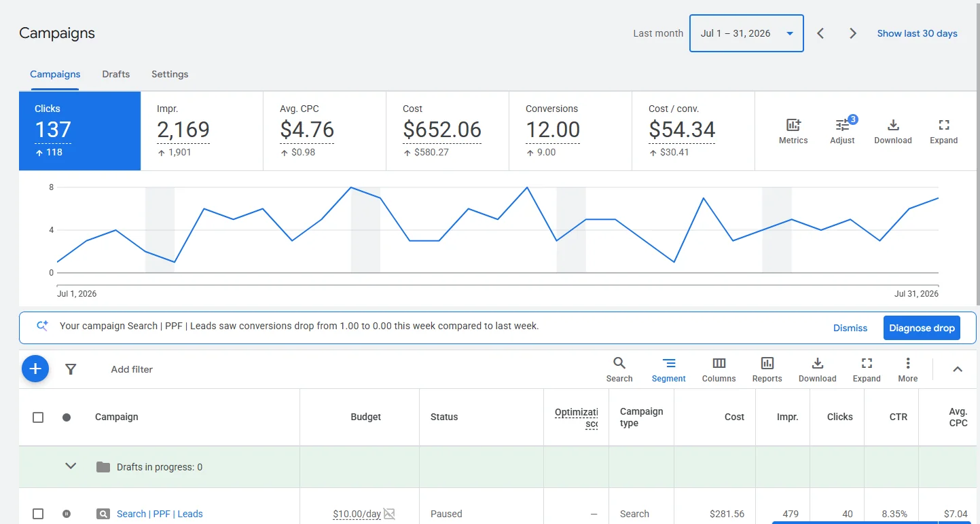980x524 pixels.
Task: Open the Clicks scorecard metric selector
Action: tap(80, 131)
